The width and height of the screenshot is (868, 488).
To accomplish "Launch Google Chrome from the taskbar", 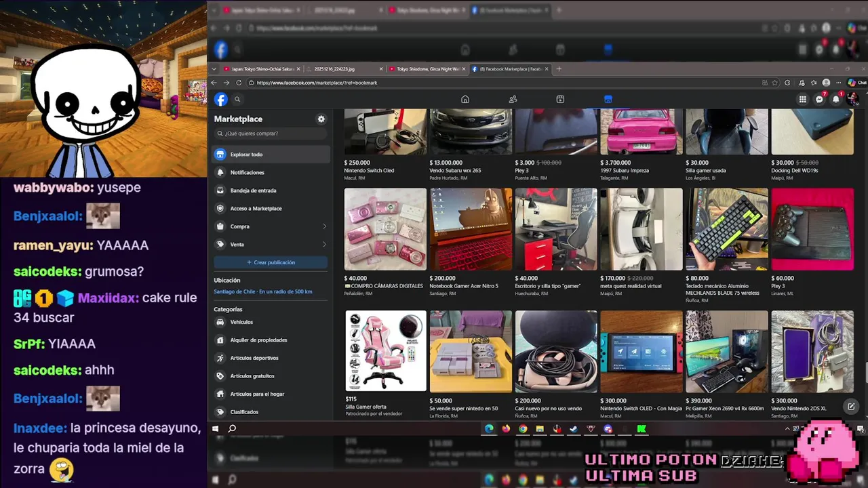I will (x=523, y=428).
